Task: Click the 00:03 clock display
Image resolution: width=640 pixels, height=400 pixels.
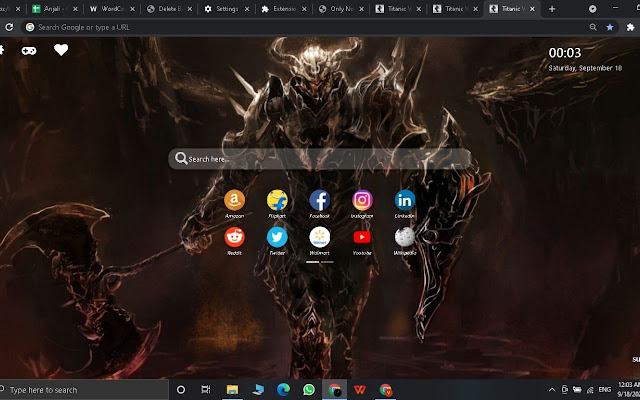Action: 564,53
